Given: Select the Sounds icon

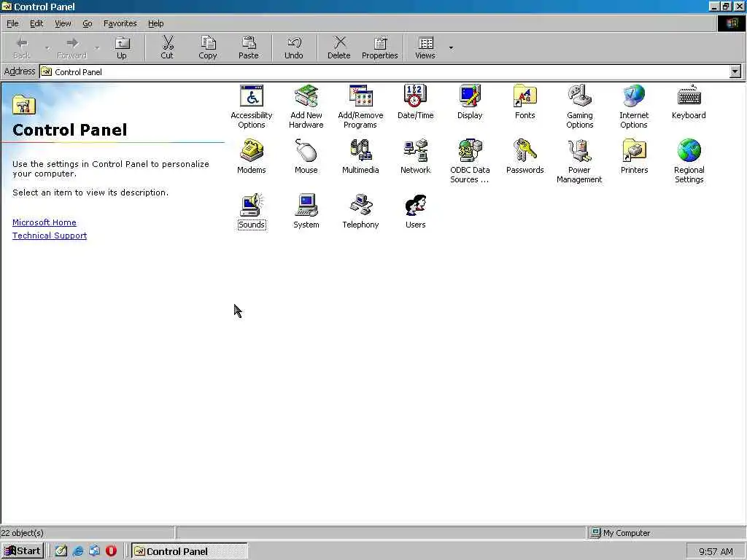Looking at the screenshot, I should (x=252, y=206).
